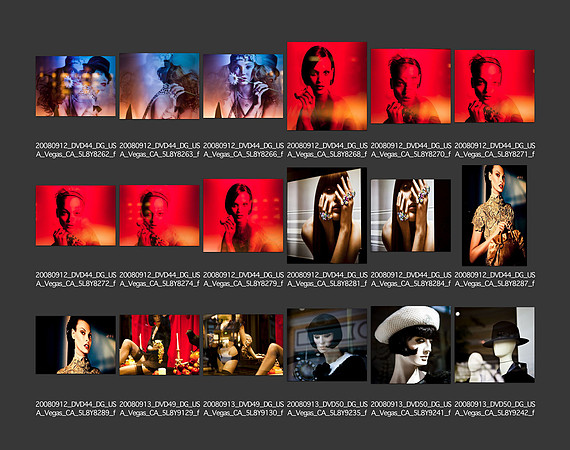Click filename text ending SL8Y9242_f
This screenshot has height=450, width=570.
click(495, 409)
